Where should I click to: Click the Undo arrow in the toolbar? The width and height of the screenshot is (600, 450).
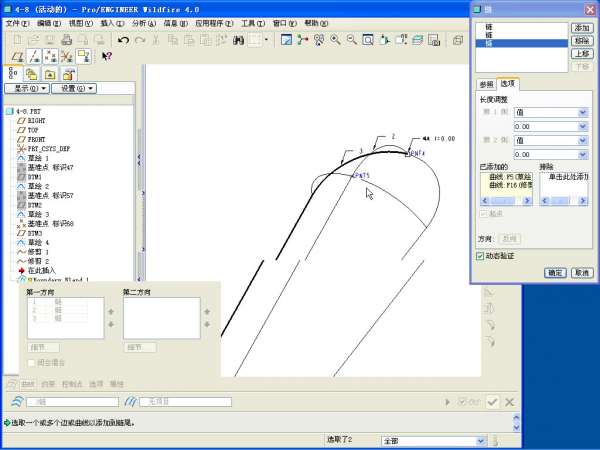point(123,40)
